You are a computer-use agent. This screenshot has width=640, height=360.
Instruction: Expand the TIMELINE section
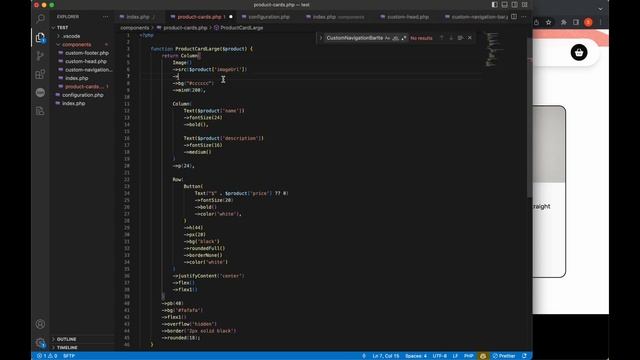[67, 348]
